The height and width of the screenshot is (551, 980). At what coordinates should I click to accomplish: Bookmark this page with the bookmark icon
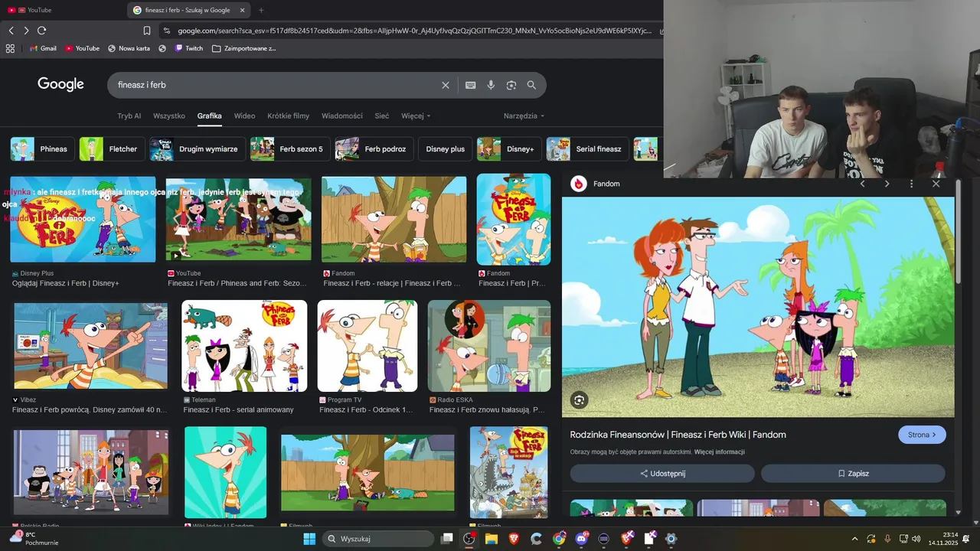click(147, 31)
